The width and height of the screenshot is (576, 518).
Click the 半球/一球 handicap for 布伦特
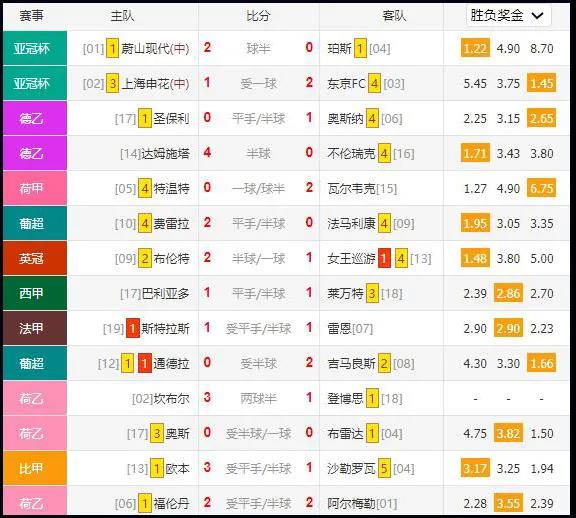(x=258, y=258)
